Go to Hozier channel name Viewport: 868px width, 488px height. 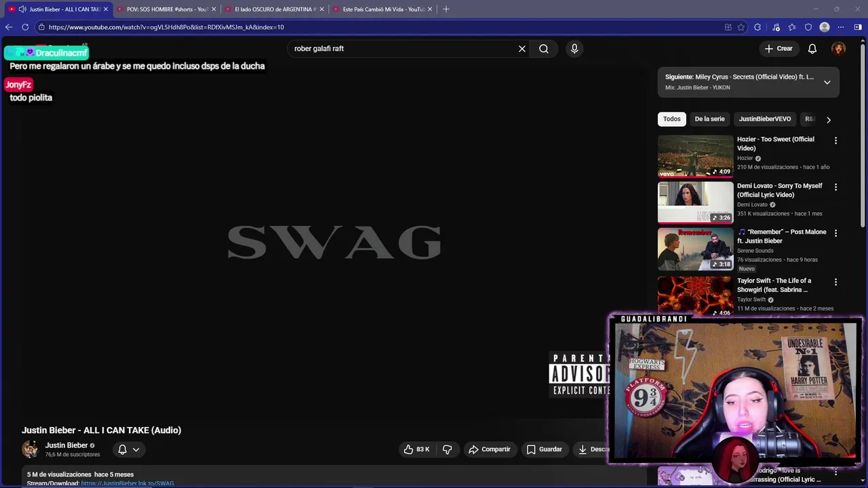[x=745, y=159]
